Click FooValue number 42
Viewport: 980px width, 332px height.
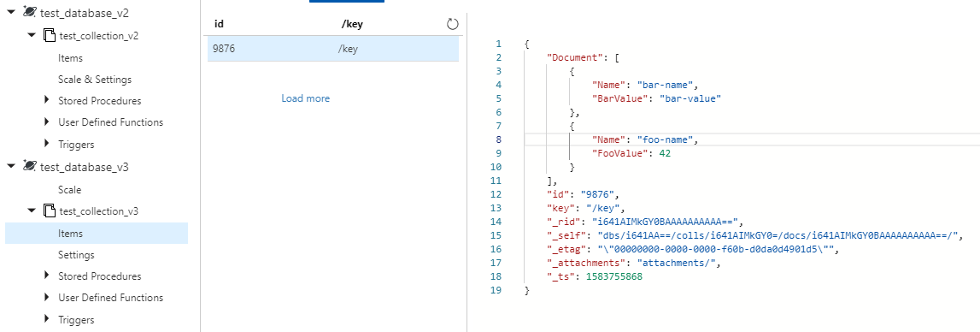pyautogui.click(x=665, y=153)
